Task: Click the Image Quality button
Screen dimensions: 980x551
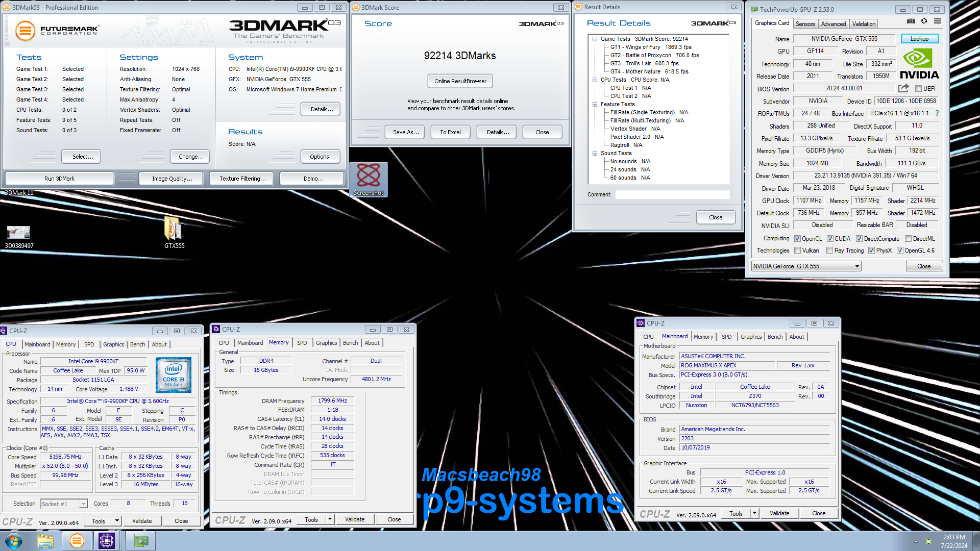Action: (x=172, y=179)
